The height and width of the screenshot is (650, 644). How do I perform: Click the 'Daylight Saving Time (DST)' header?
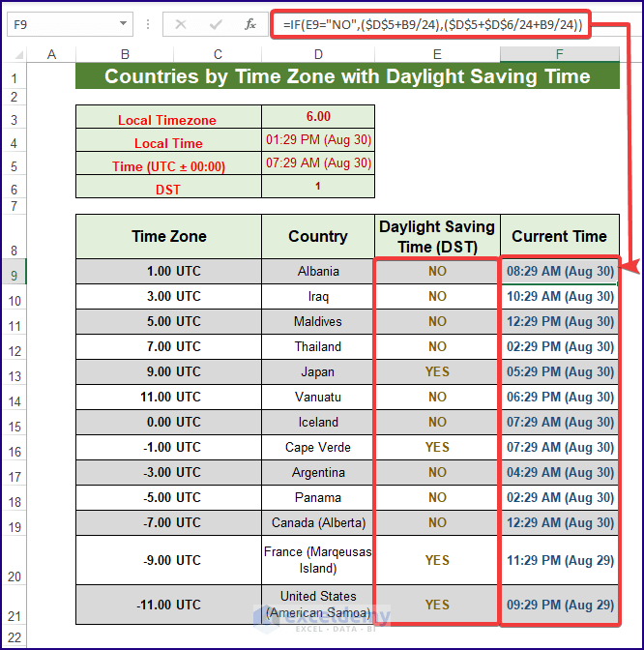[437, 237]
